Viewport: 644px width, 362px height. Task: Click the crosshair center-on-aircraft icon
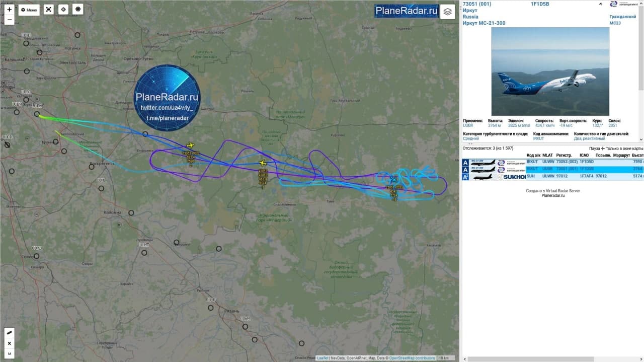coord(63,10)
